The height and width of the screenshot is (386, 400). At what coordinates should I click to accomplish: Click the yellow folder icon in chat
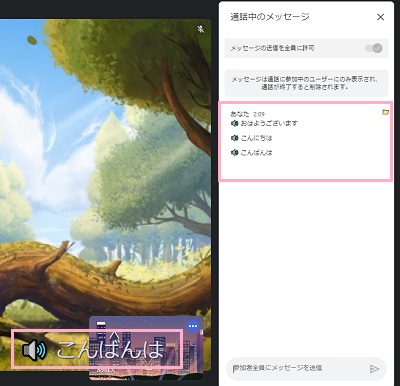click(385, 112)
